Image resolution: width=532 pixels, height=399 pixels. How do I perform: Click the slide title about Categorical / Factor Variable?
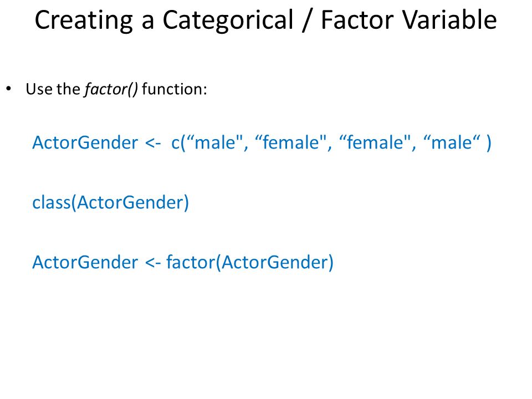tap(265, 21)
